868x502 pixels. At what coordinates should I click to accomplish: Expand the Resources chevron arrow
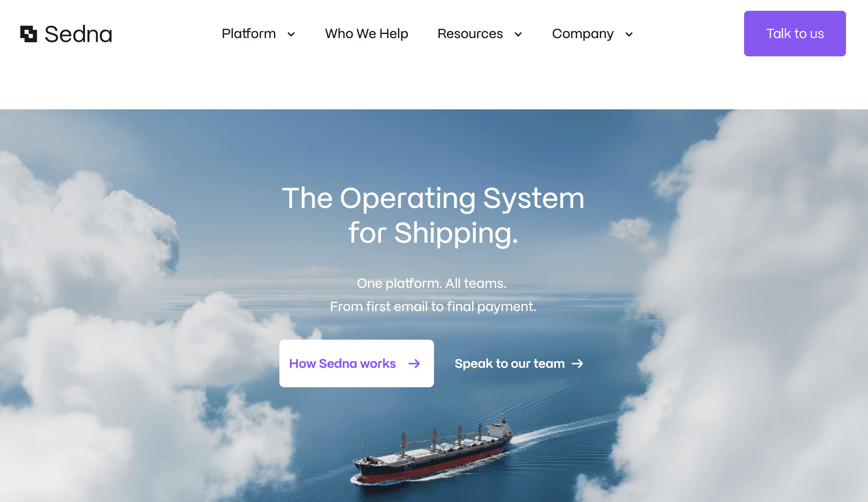518,34
